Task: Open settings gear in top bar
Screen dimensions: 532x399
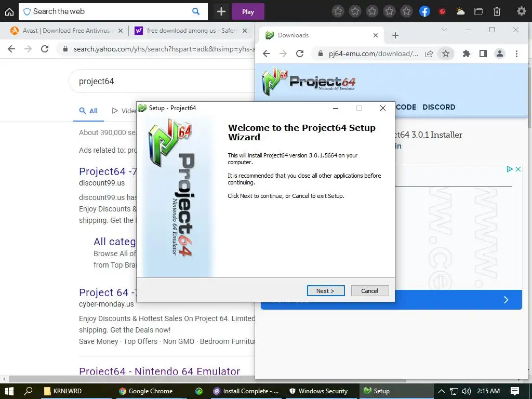Action: click(x=521, y=11)
